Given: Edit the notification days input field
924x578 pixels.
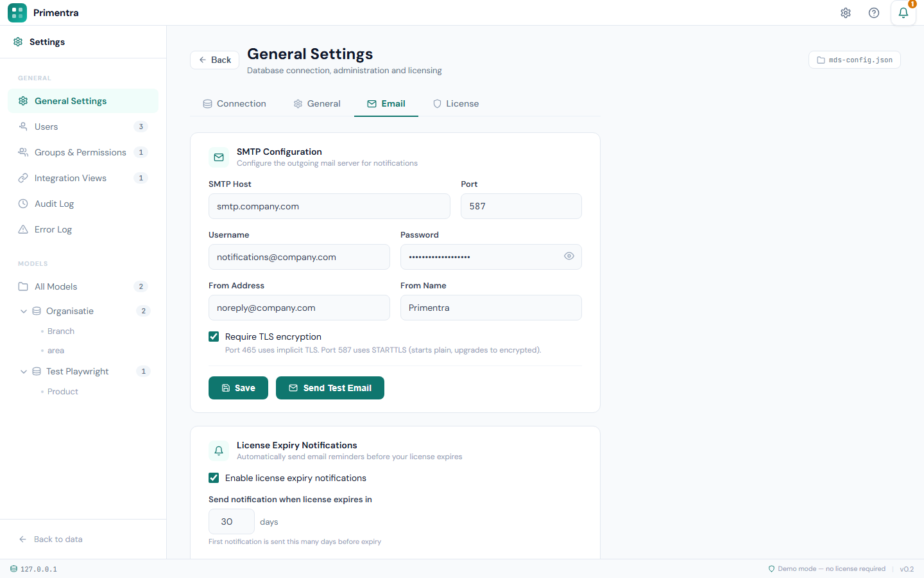Looking at the screenshot, I should tap(231, 521).
